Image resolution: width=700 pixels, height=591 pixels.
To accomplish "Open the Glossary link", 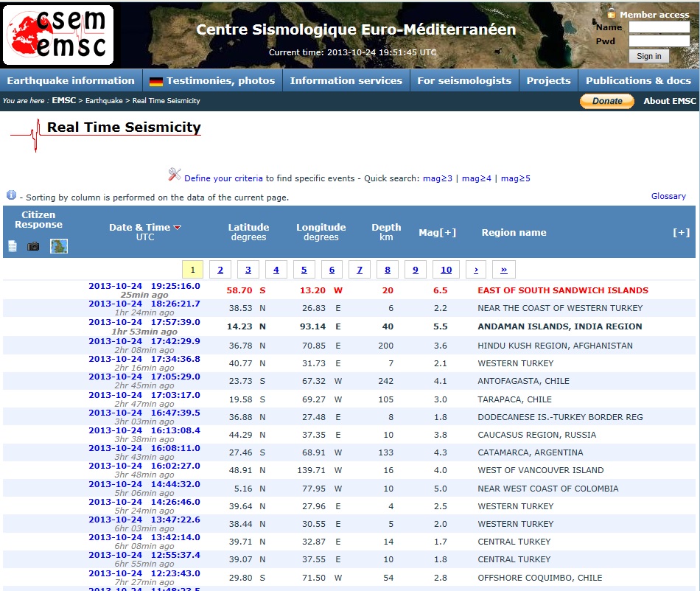I will coord(668,196).
